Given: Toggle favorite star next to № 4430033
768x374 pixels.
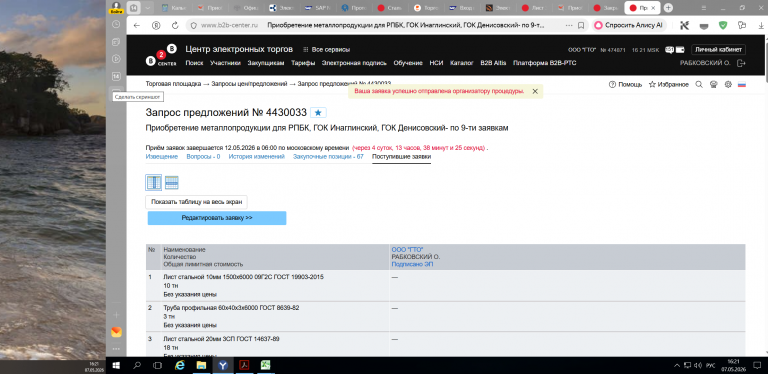Looking at the screenshot, I should (318, 113).
